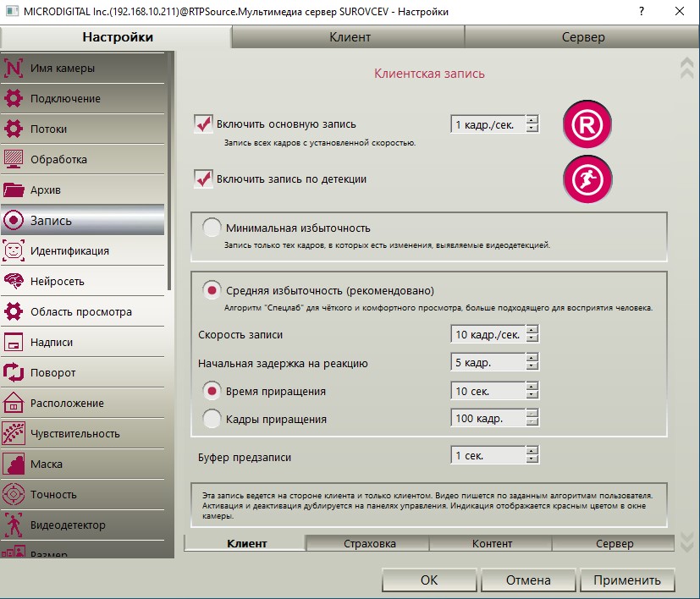700x599 pixels.
Task: Click the Отмена button
Action: coord(528,580)
